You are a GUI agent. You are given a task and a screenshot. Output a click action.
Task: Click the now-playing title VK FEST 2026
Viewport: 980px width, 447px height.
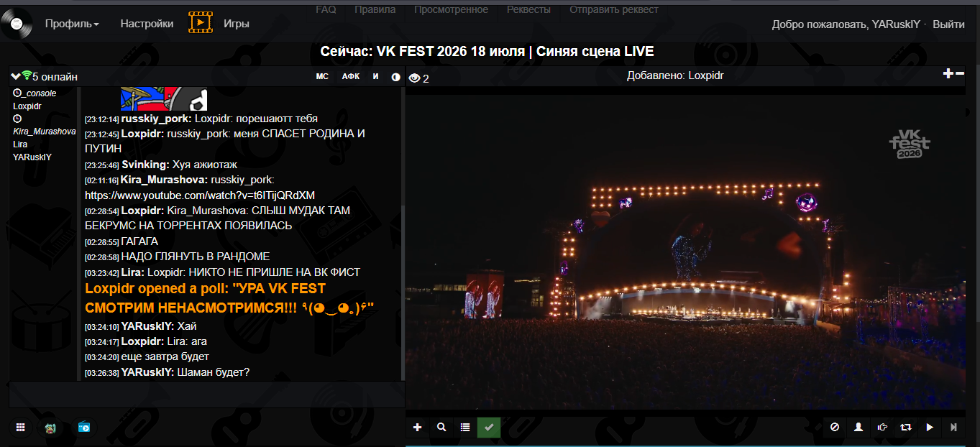487,52
